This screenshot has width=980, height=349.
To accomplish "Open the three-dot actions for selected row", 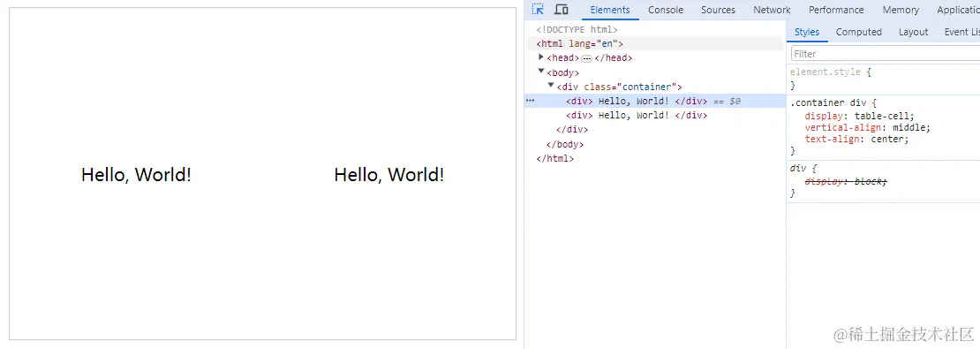I will pyautogui.click(x=530, y=100).
